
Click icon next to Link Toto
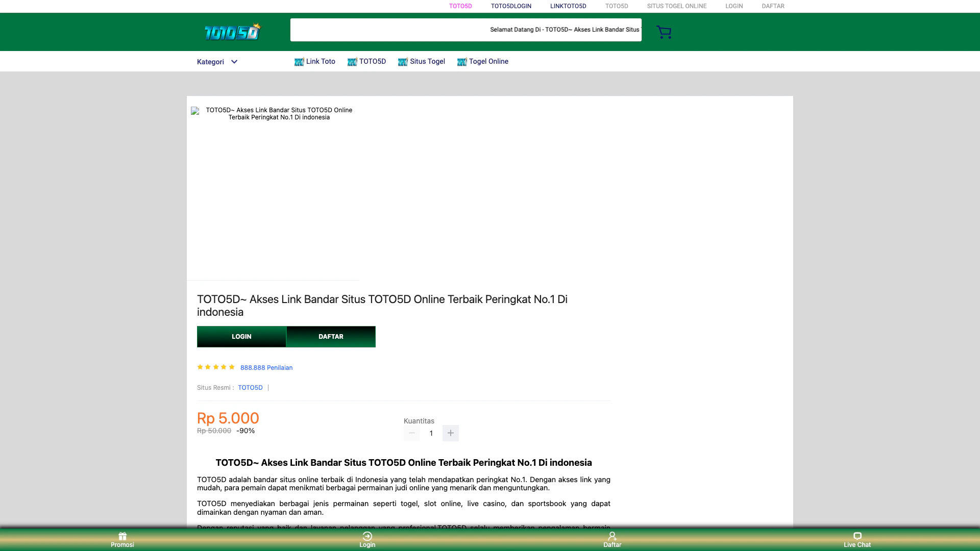click(299, 62)
